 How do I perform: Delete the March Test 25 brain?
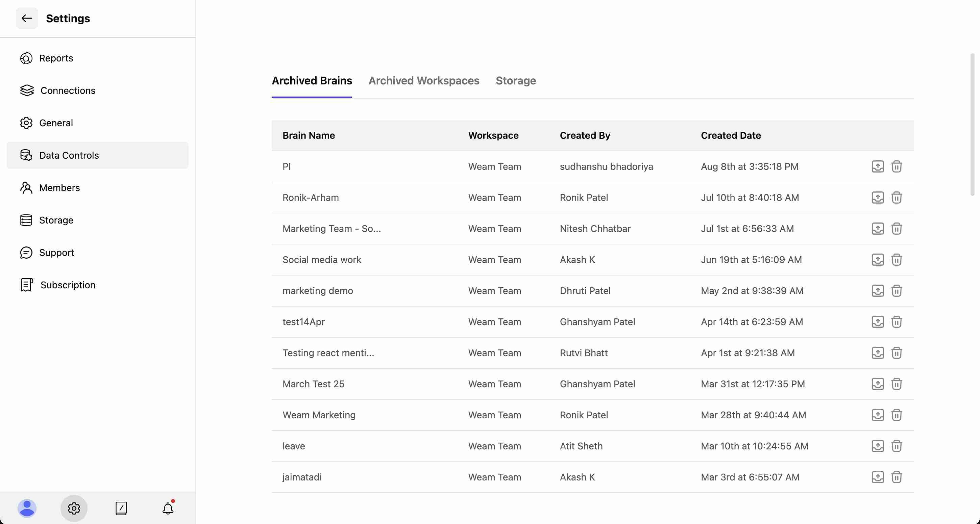click(x=897, y=384)
